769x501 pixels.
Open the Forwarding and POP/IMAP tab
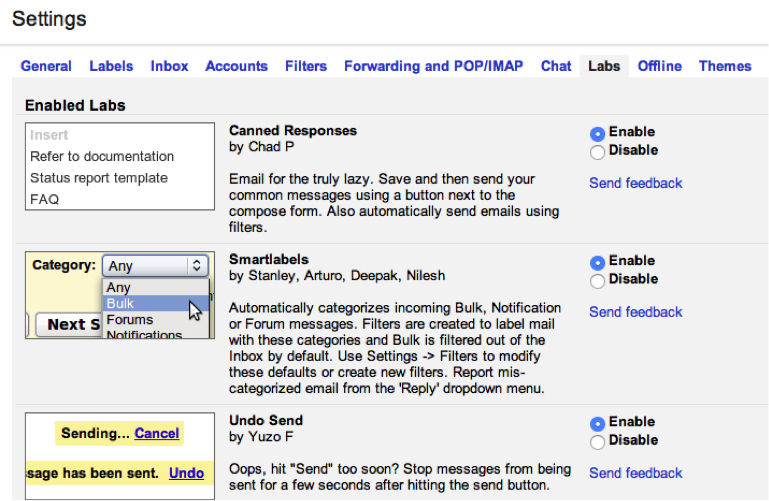[434, 66]
